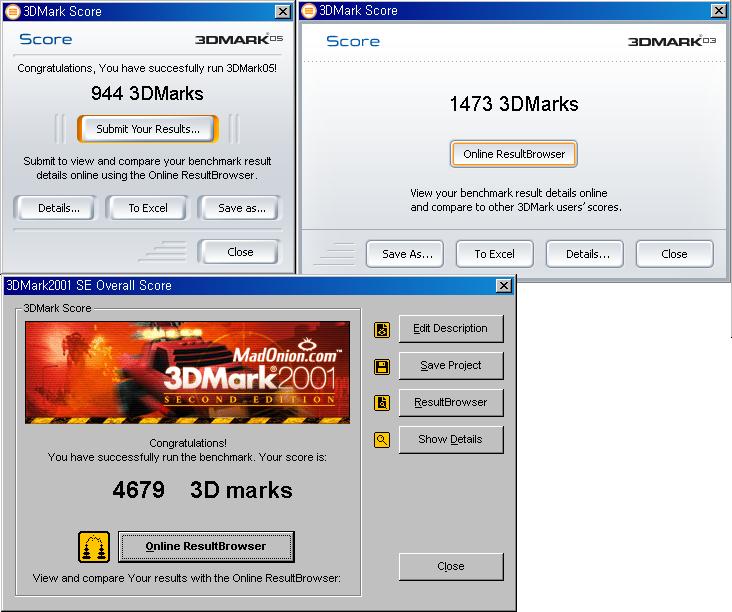
Task: Open Online ResultBrowser in the 3DMark03 window
Action: 514,154
